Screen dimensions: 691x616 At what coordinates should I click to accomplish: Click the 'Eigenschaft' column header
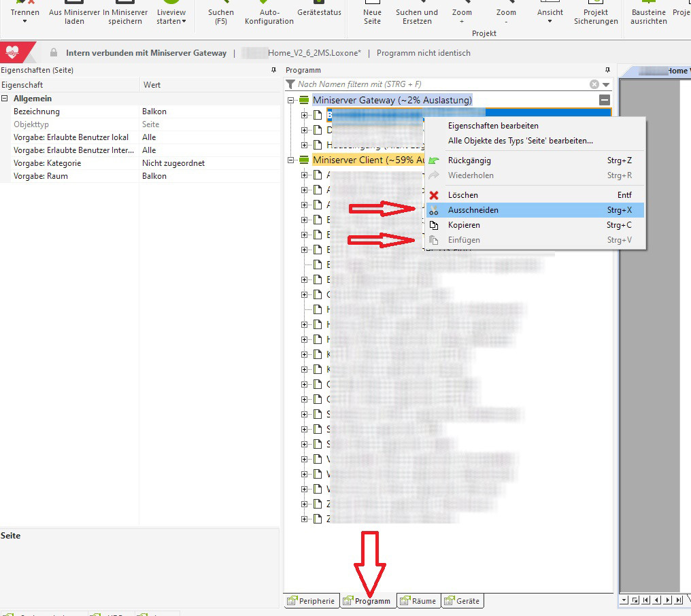point(69,85)
